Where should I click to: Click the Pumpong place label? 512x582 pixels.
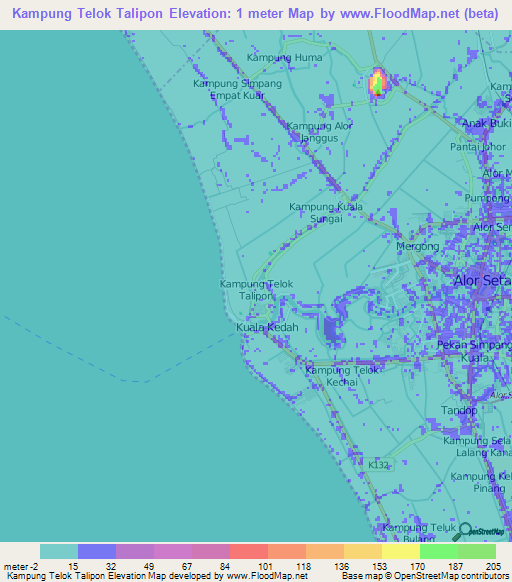click(487, 198)
